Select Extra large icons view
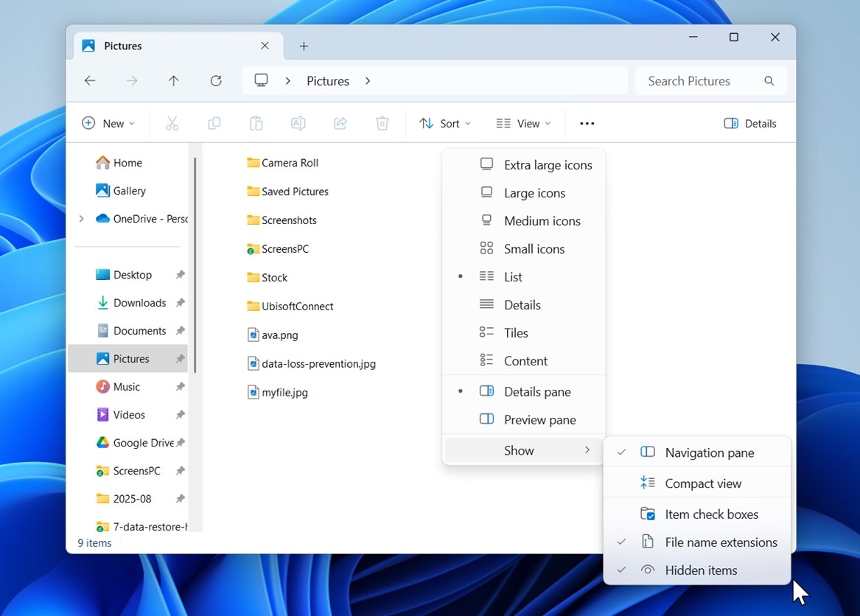 point(547,165)
